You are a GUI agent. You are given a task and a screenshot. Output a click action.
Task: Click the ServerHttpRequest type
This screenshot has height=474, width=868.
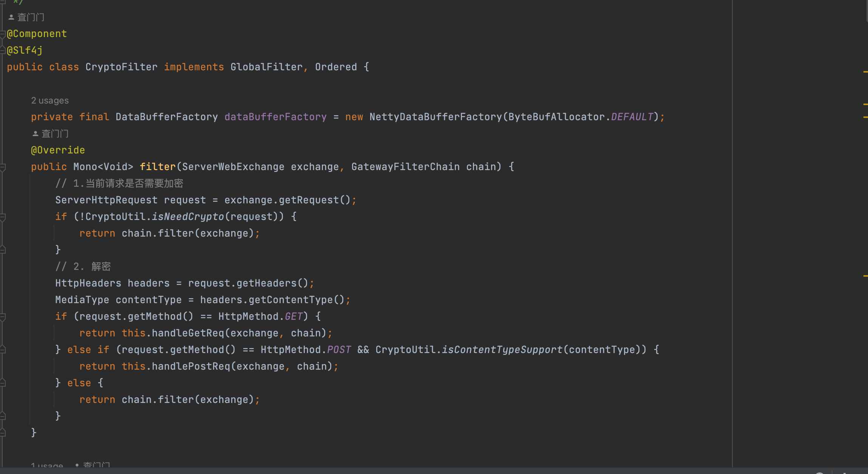[106, 200]
